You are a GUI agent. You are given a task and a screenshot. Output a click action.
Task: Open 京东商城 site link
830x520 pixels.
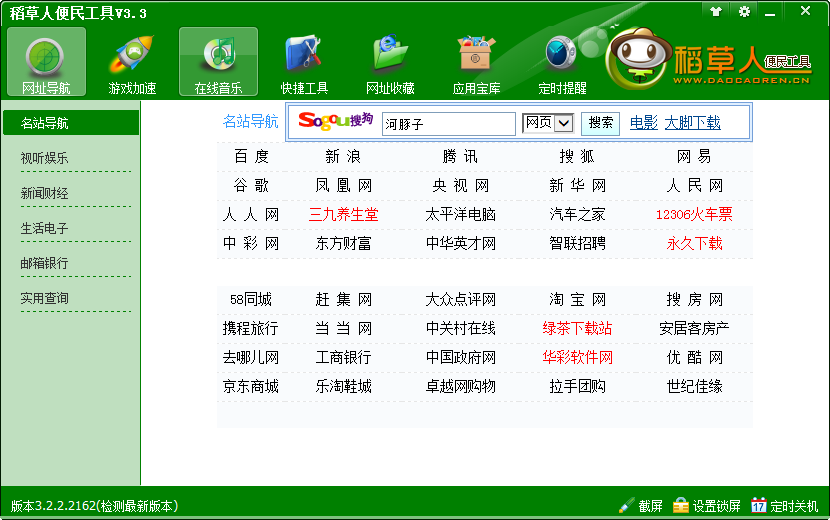click(x=251, y=387)
